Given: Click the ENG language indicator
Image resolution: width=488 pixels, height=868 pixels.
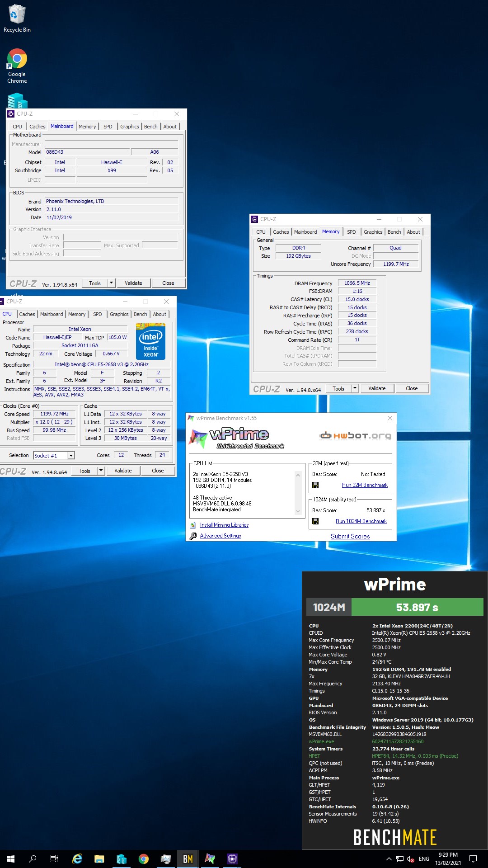Looking at the screenshot, I should point(424,859).
